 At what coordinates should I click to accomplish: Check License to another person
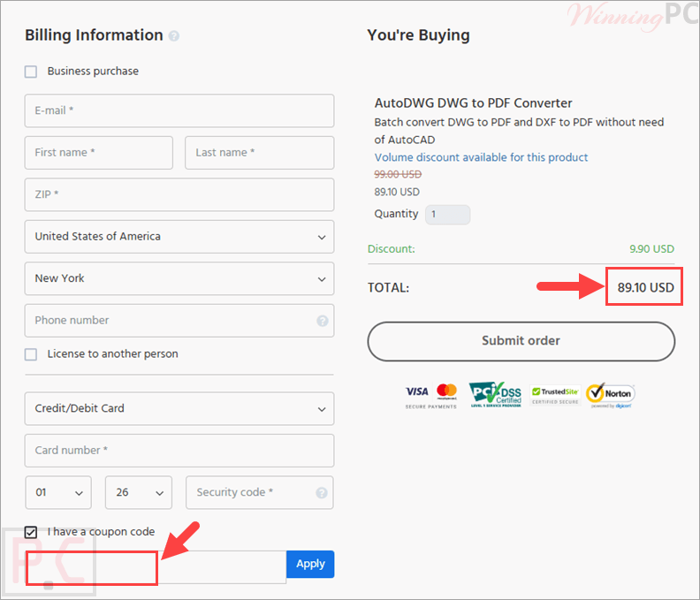pos(31,354)
